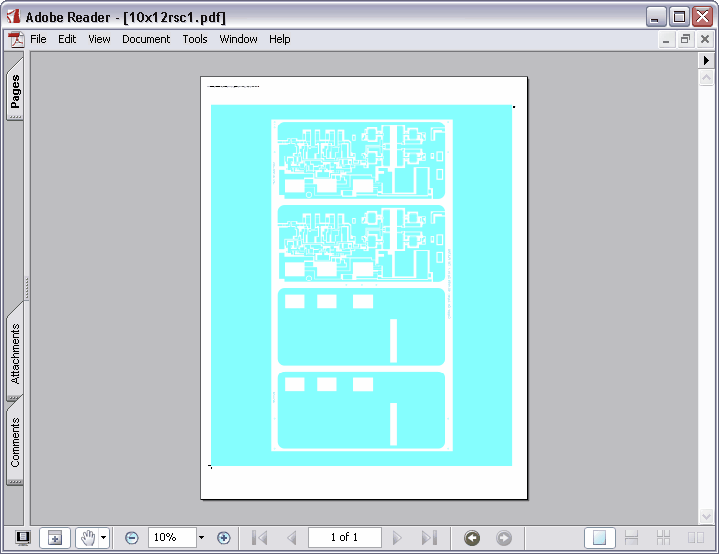Viewport: 719px width, 554px height.
Task: Maximize the Adobe Reader window
Action: pos(679,17)
